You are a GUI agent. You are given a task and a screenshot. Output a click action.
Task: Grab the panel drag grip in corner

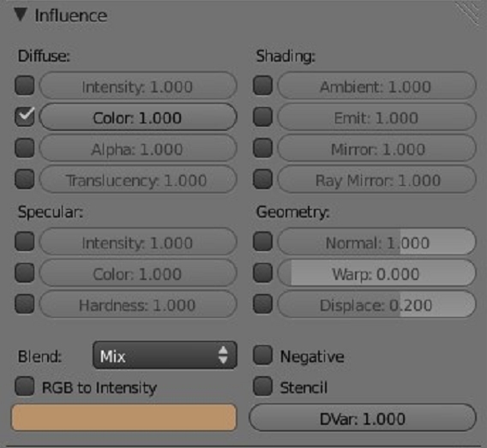click(x=469, y=13)
